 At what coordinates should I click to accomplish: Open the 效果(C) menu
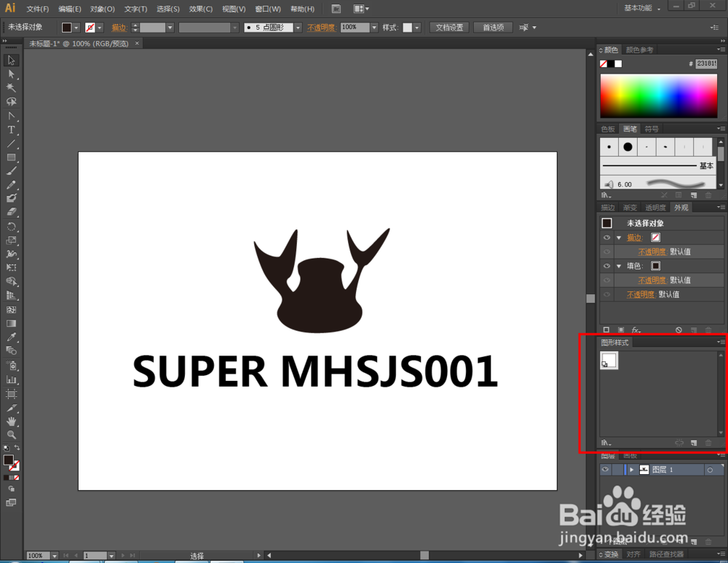click(x=201, y=9)
